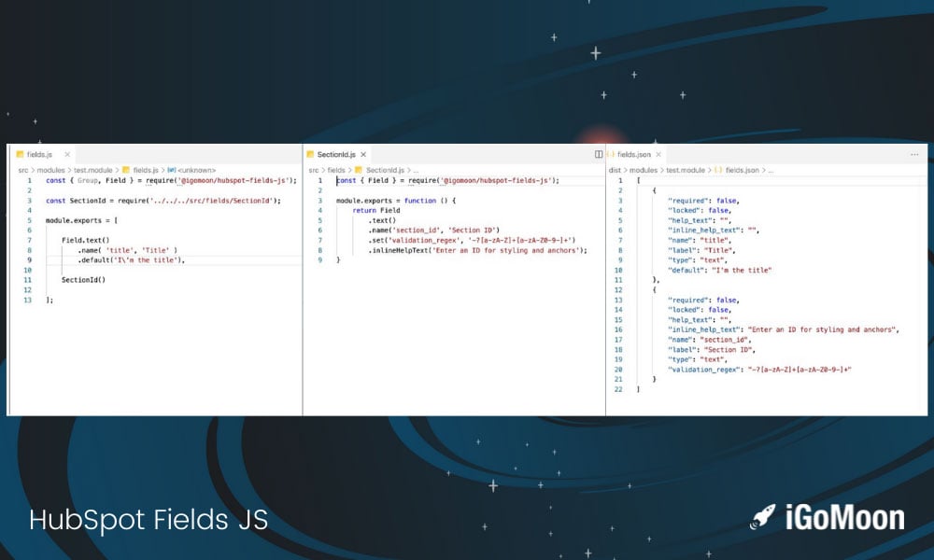
Task: Click line 'const SectionId = require' in fields.js
Action: click(163, 201)
